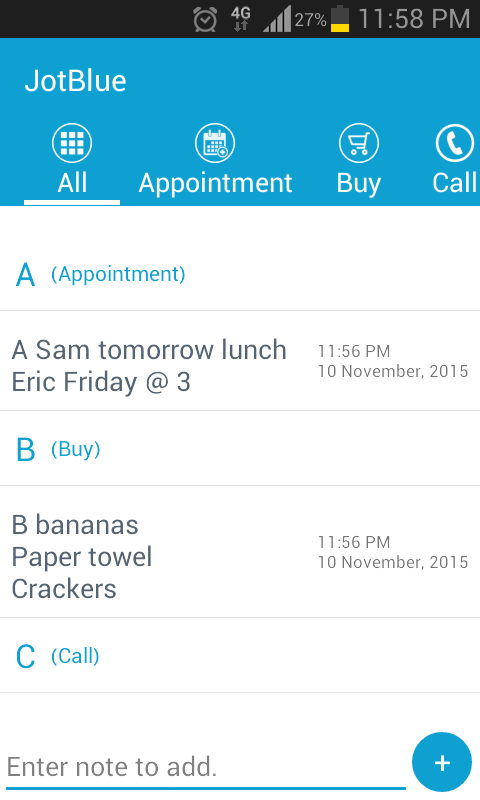Focus the Enter note to add field
This screenshot has height=800, width=480.
pyautogui.click(x=206, y=768)
